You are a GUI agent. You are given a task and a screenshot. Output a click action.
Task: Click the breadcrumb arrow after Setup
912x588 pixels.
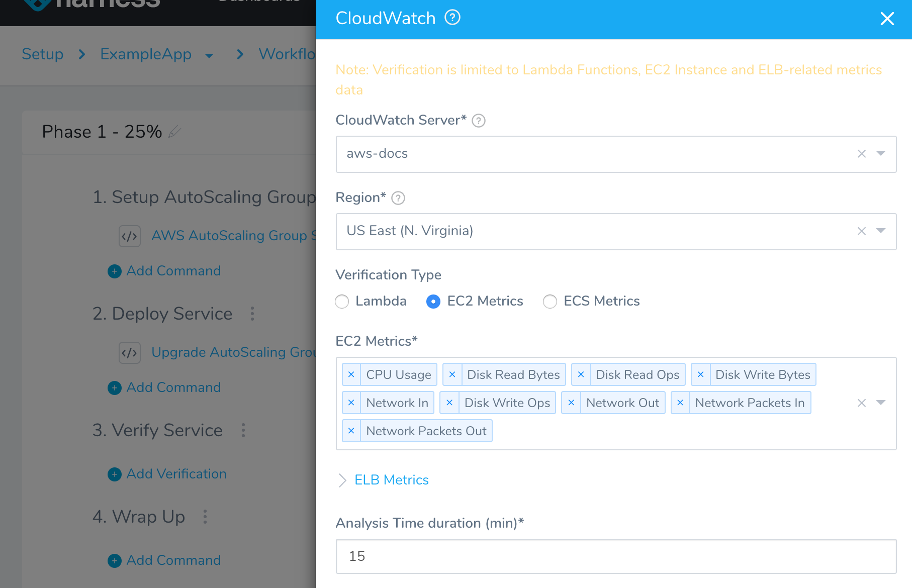point(82,54)
